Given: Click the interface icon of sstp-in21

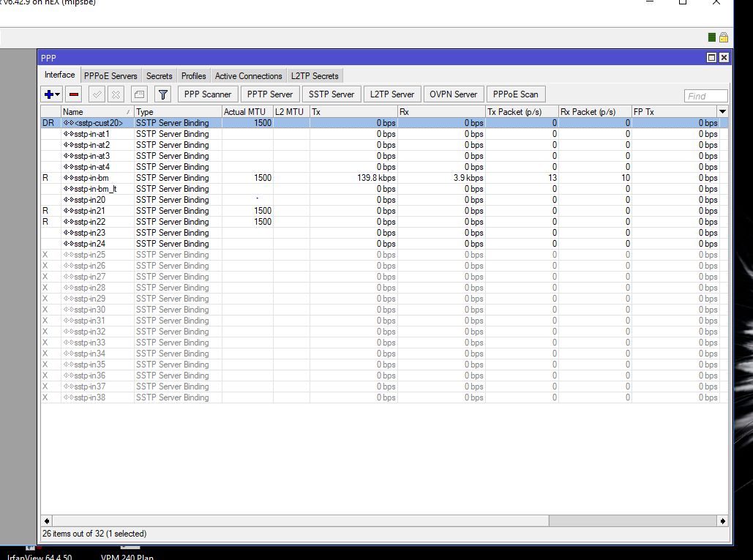Looking at the screenshot, I should pyautogui.click(x=69, y=211).
